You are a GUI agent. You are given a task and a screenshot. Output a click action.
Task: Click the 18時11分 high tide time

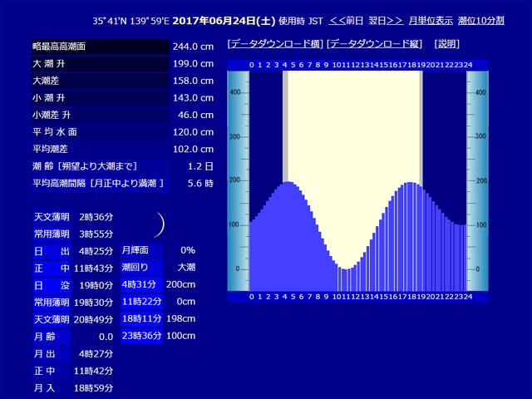142,318
